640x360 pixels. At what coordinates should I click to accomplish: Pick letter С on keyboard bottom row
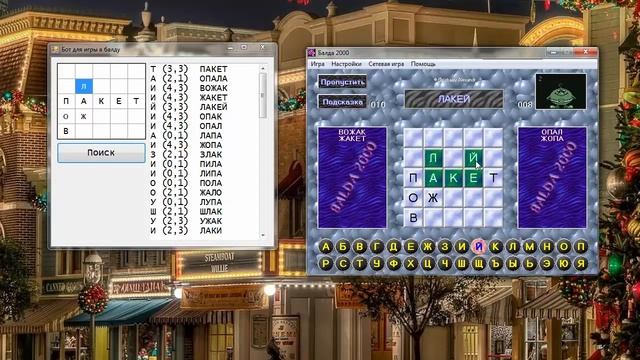coord(343,264)
